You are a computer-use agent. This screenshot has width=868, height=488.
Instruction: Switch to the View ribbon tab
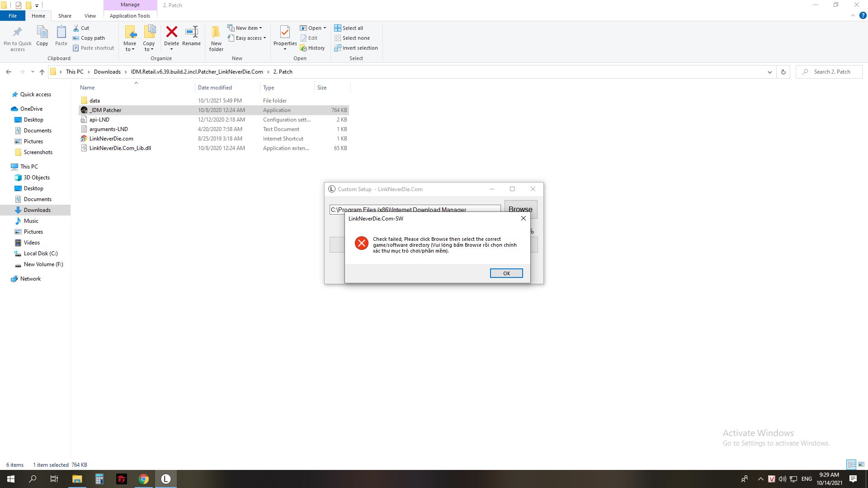pos(90,15)
